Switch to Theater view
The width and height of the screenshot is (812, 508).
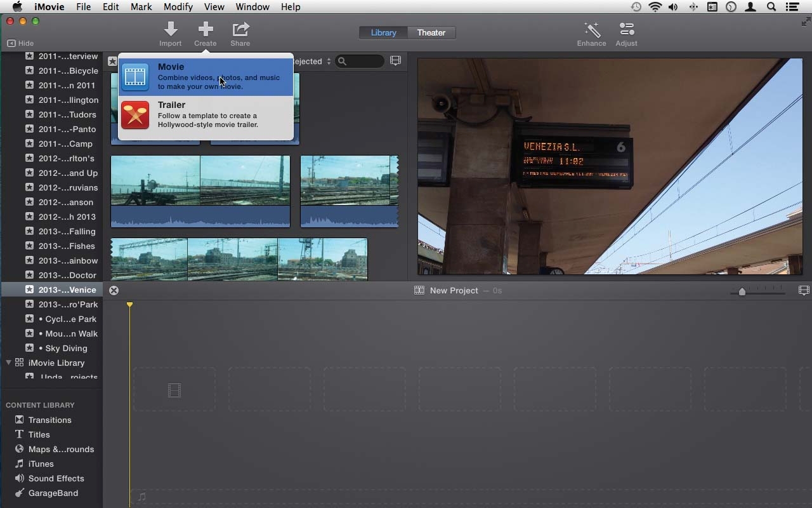(431, 32)
